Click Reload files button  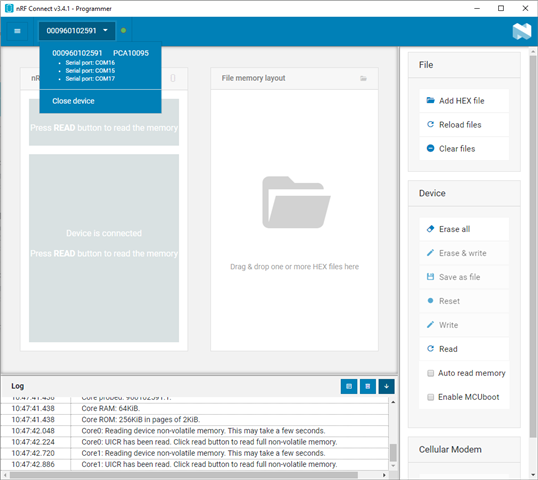[x=464, y=125]
